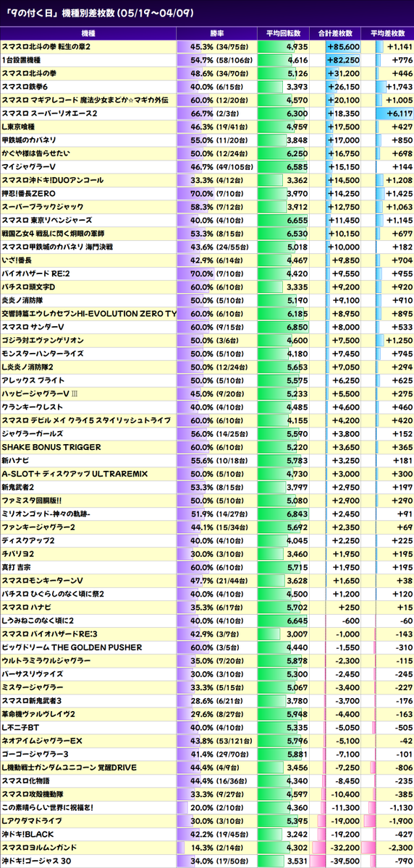Image resolution: width=414 pixels, height=868 pixels.
Task: Click the 機種 column header
Action: [x=88, y=33]
